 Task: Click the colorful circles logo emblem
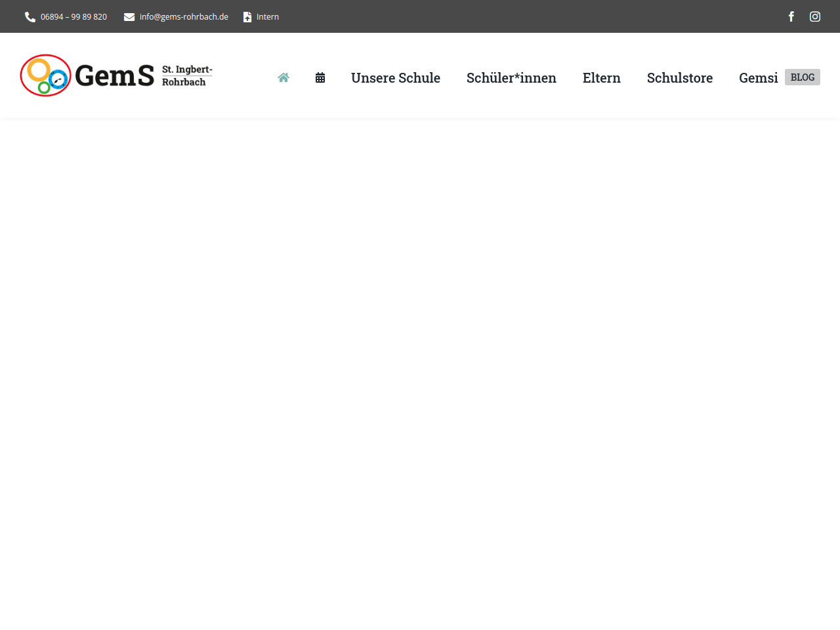pyautogui.click(x=45, y=75)
